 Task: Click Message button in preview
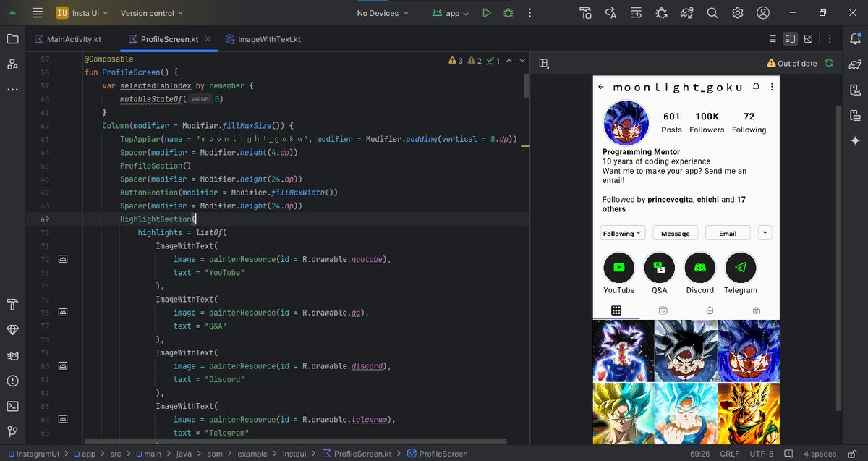point(676,233)
